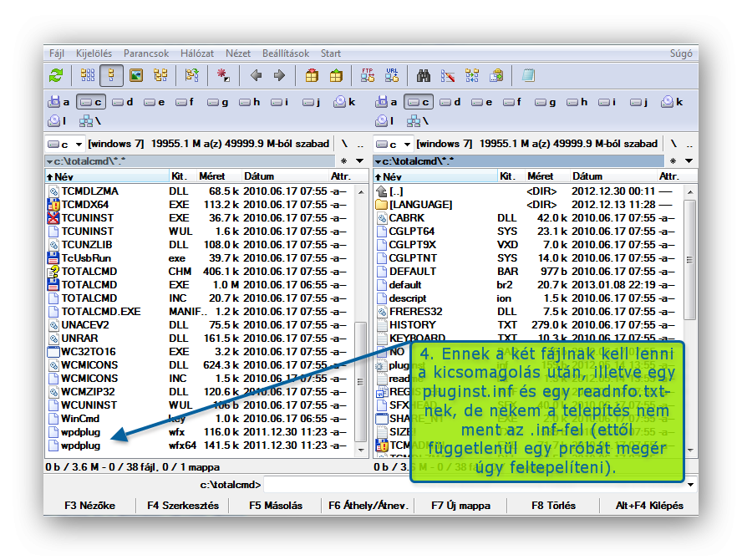Open the Fájl menu

coord(57,53)
